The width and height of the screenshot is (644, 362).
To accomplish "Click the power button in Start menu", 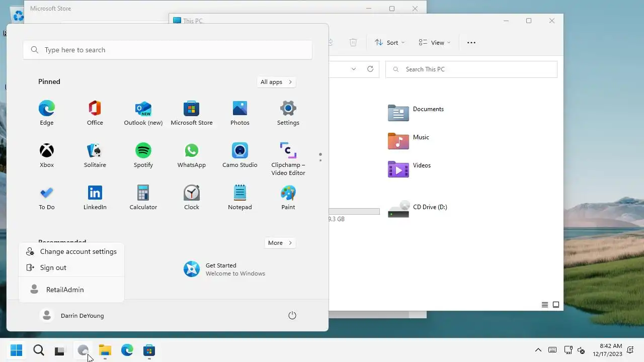I will coord(292,315).
